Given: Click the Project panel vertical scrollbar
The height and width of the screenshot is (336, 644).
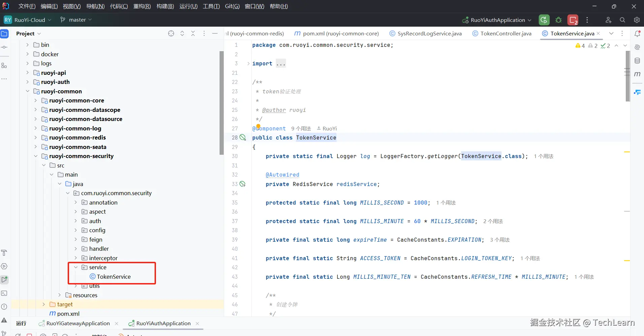Looking at the screenshot, I should pyautogui.click(x=221, y=103).
